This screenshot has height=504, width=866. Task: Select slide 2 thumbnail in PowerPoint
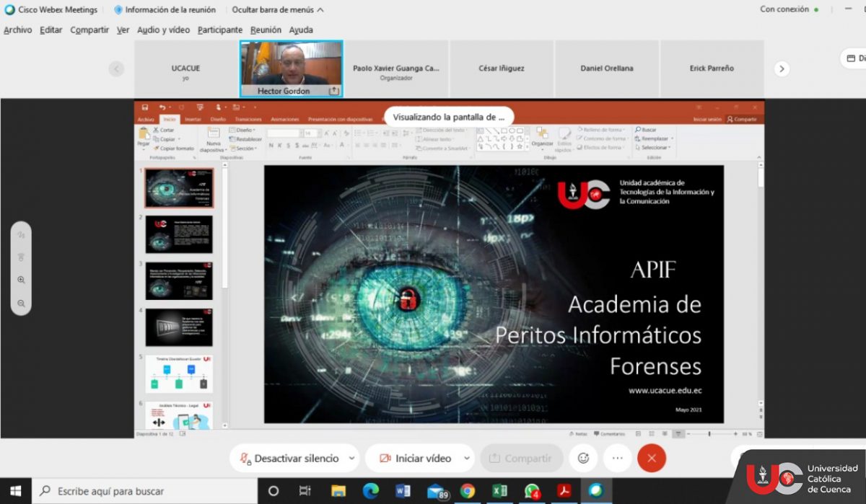click(179, 234)
